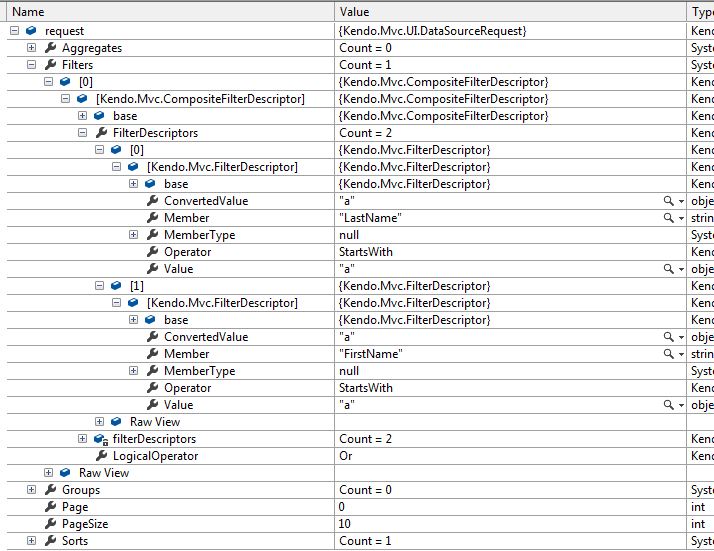Select the LogicalOperator value Or
714x551 pixels.
point(346,456)
